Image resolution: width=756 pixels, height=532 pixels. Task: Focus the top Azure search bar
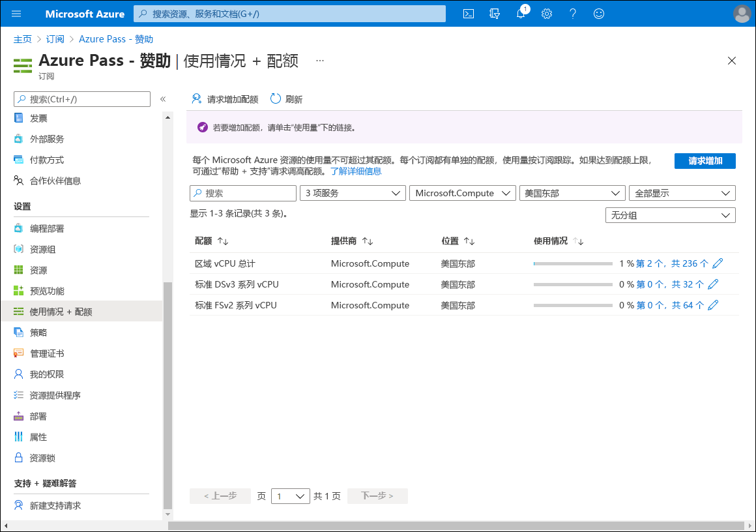point(290,14)
